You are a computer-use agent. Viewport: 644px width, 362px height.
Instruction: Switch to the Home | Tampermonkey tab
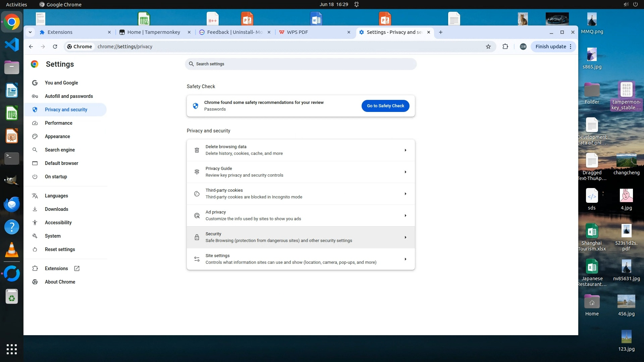154,32
